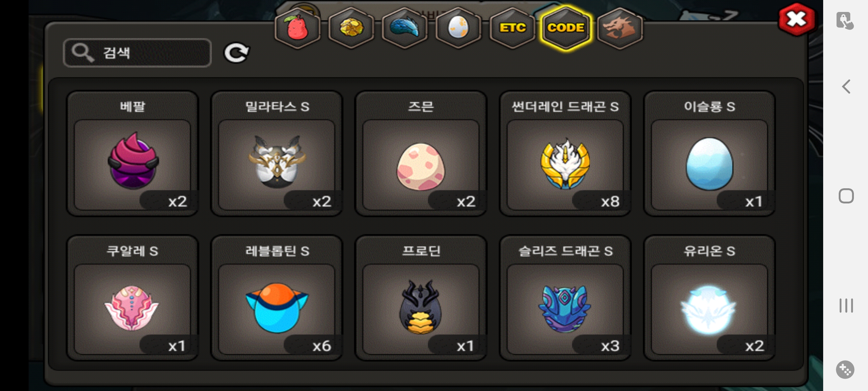Switch to the egg category tab
Screen dimensions: 868x391
point(458,28)
